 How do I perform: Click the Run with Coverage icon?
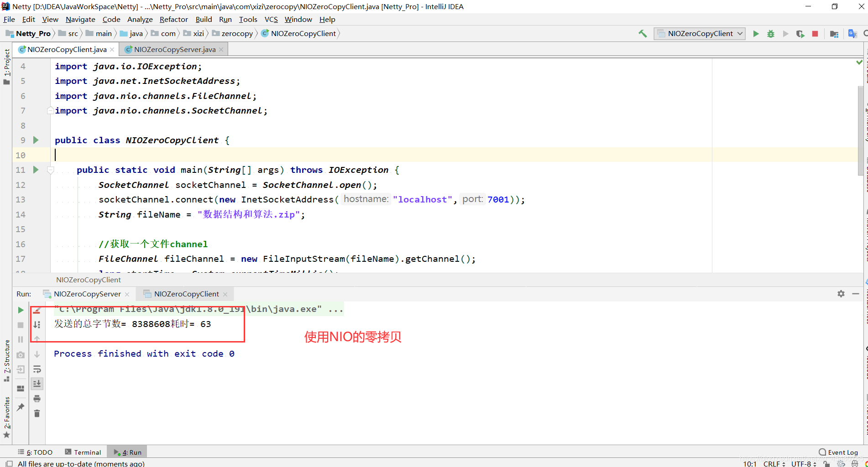(x=800, y=34)
